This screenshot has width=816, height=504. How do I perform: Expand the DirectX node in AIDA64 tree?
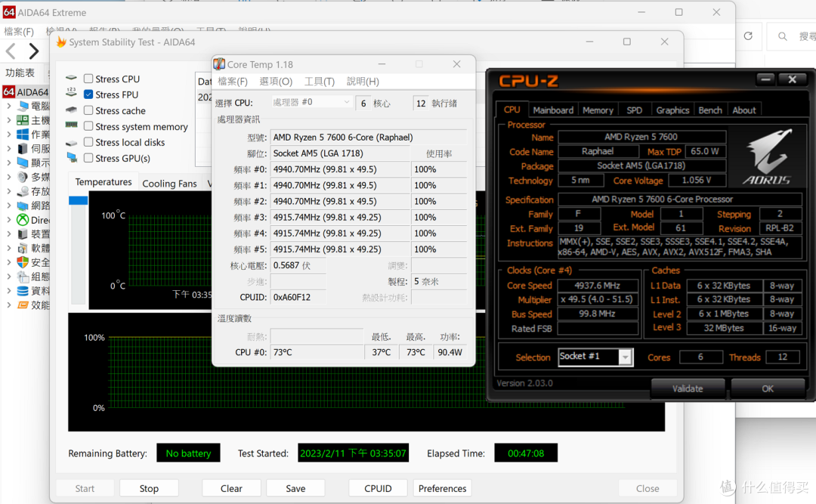(9, 220)
